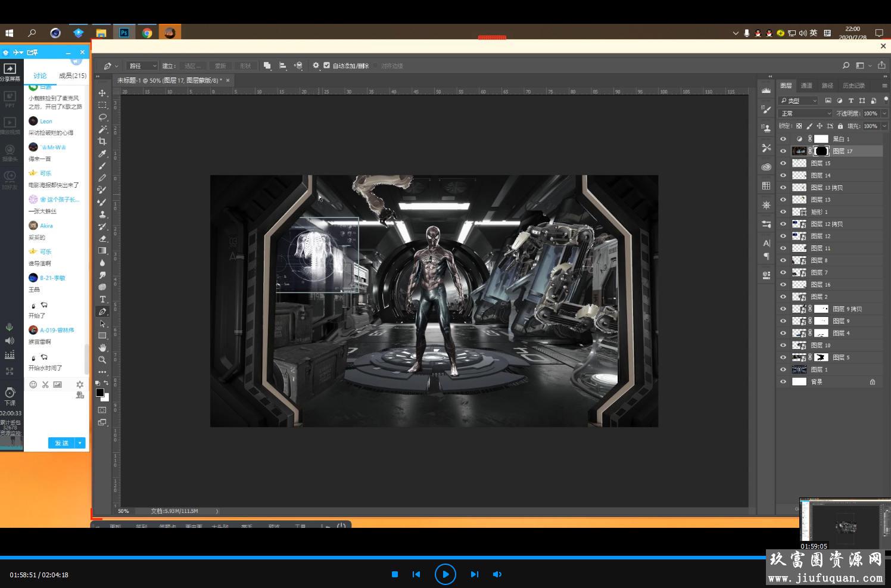Toggle visibility of 图层 9 拷贝
The width and height of the screenshot is (891, 588).
(x=783, y=309)
